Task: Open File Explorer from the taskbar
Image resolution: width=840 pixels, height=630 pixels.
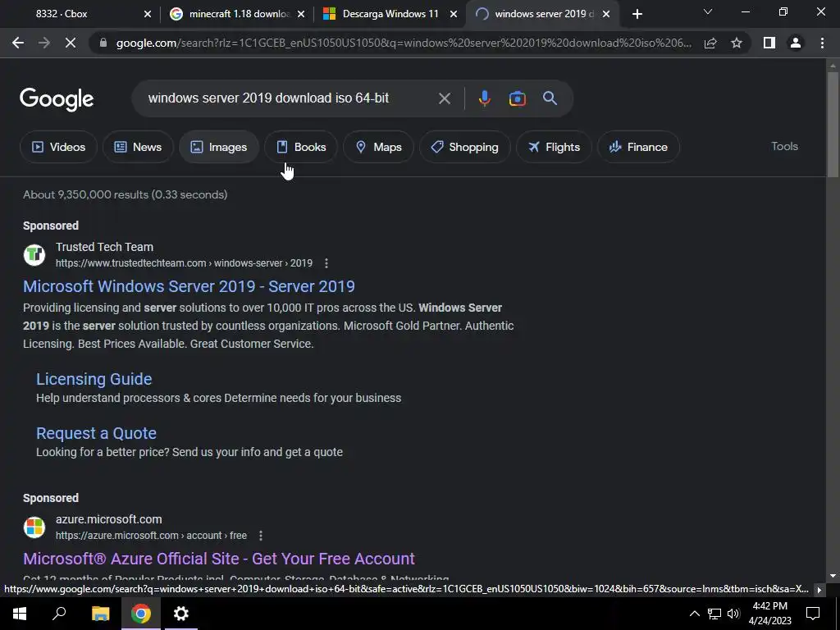Action: [100, 614]
